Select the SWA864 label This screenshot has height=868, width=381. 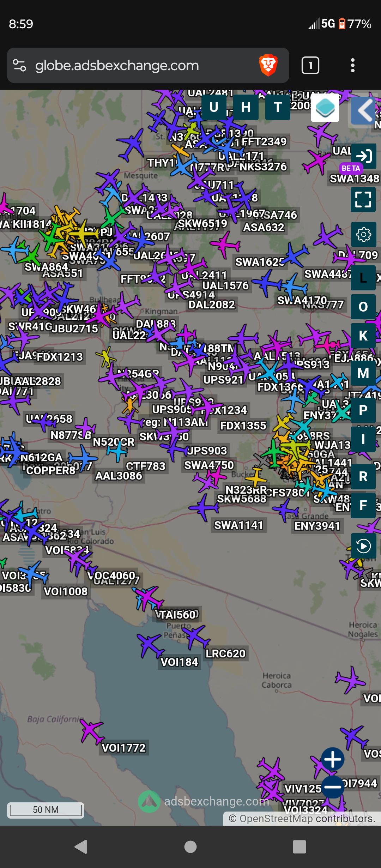[x=46, y=267]
